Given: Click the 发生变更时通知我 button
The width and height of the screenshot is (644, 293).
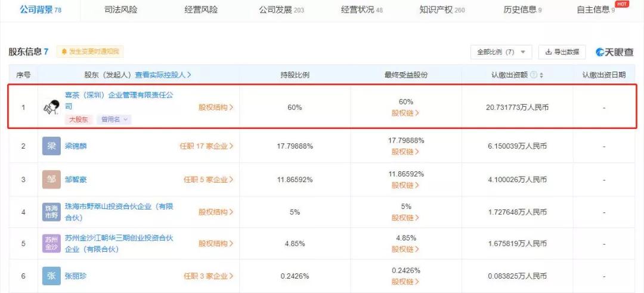Looking at the screenshot, I should (x=90, y=51).
